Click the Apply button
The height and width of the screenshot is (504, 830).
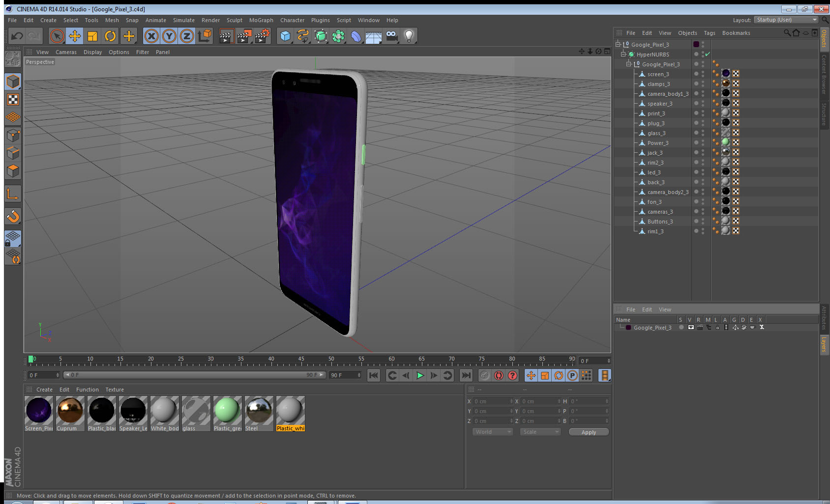click(589, 432)
